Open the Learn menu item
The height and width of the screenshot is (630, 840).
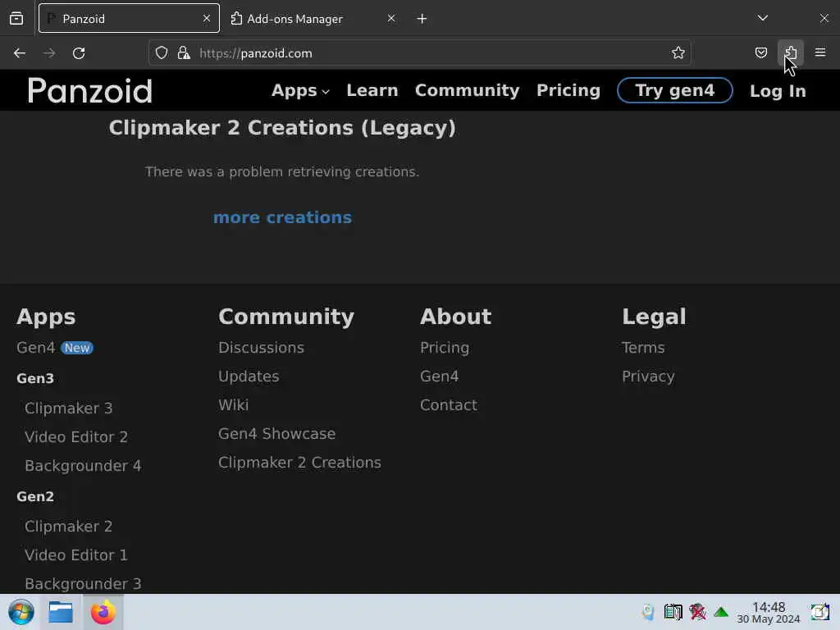[372, 90]
